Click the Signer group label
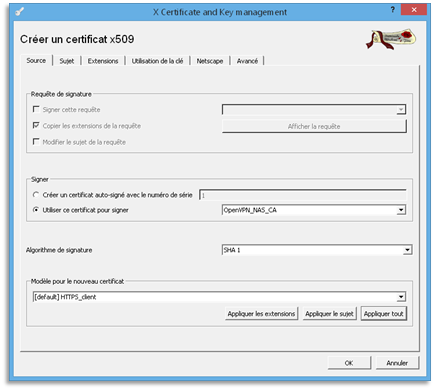 point(40,179)
